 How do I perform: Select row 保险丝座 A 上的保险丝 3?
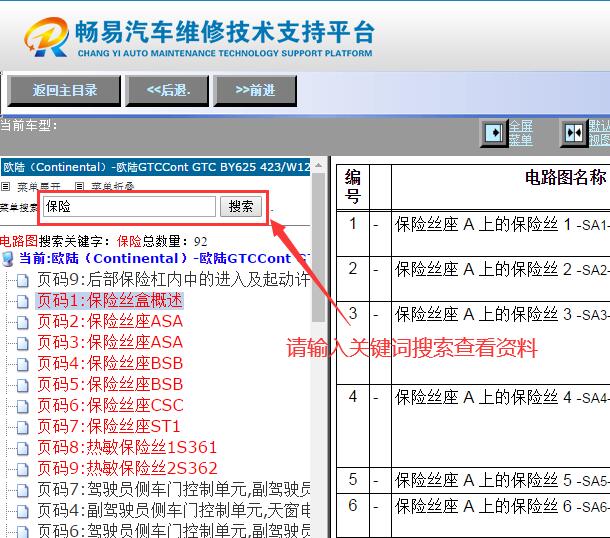[x=473, y=342]
